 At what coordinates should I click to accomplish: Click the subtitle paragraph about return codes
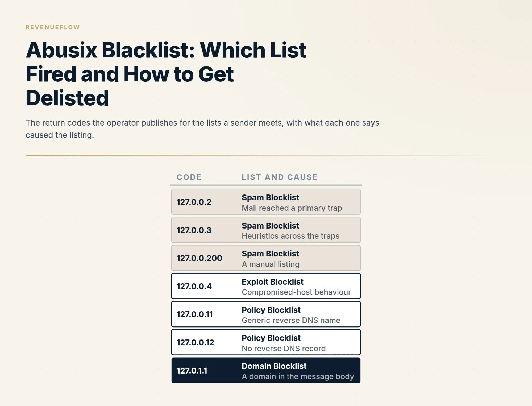pos(202,129)
